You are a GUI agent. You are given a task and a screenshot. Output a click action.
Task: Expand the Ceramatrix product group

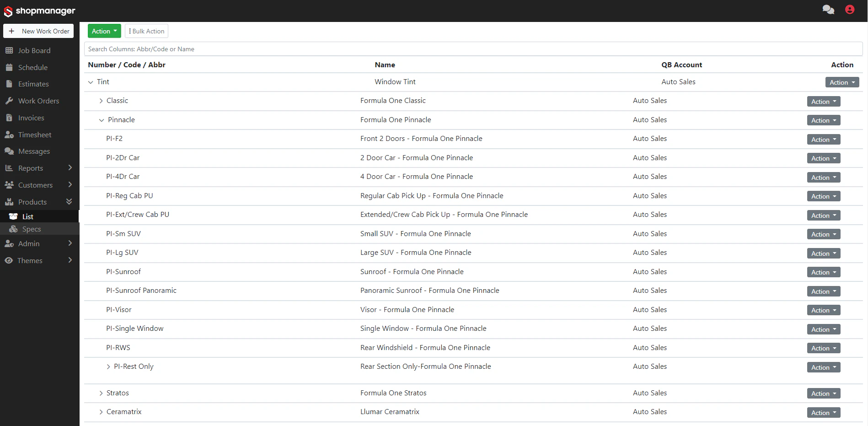(x=101, y=412)
